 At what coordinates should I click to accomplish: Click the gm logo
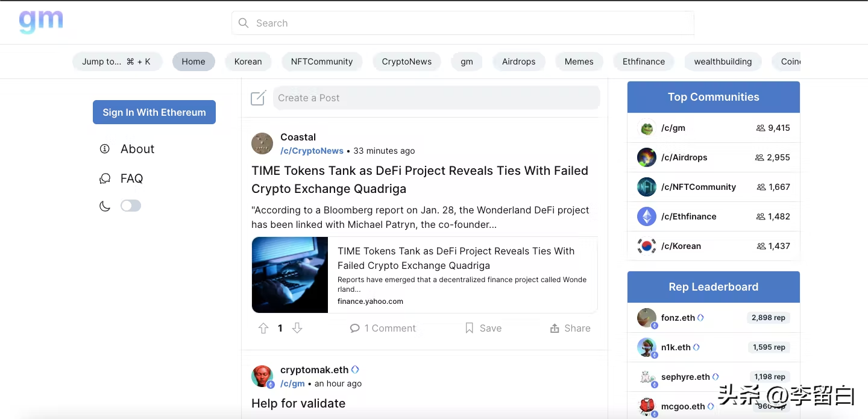point(41,21)
